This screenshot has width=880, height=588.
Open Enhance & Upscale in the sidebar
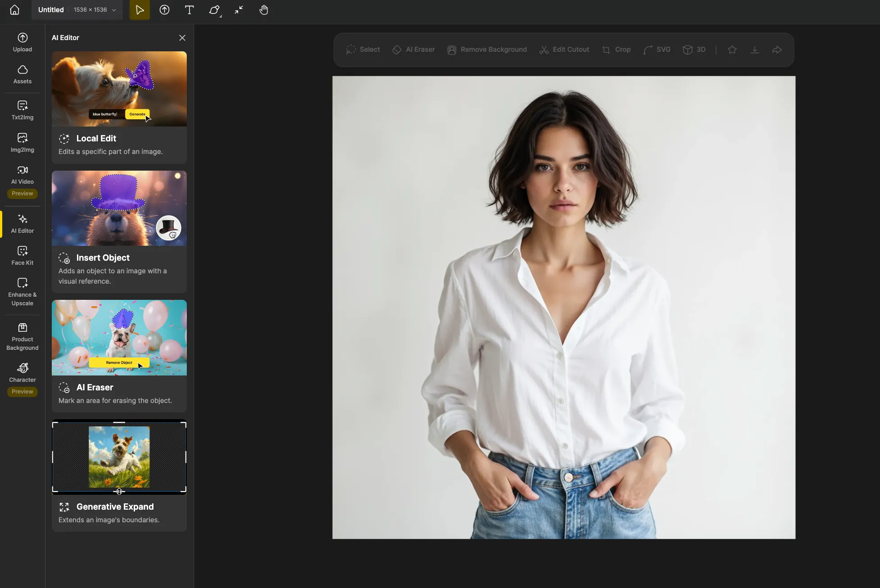tap(23, 292)
